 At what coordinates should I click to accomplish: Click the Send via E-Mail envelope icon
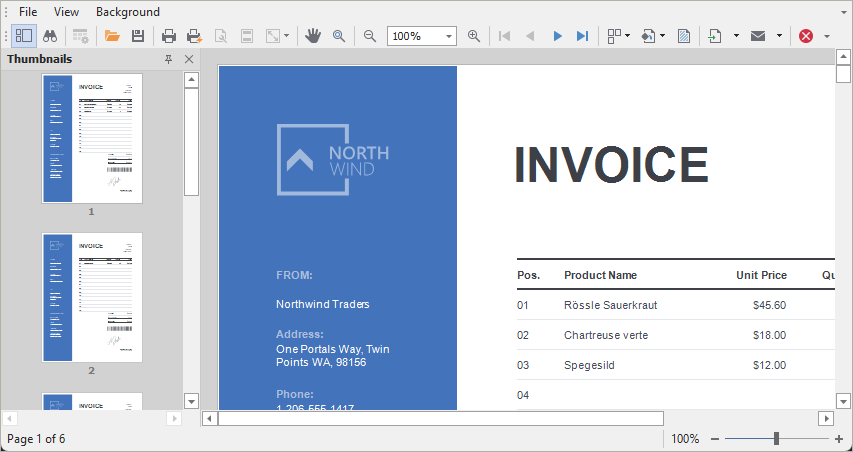[758, 36]
